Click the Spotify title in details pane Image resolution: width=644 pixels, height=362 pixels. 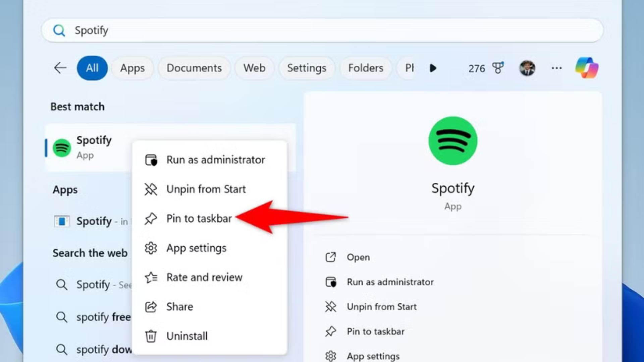(x=453, y=189)
